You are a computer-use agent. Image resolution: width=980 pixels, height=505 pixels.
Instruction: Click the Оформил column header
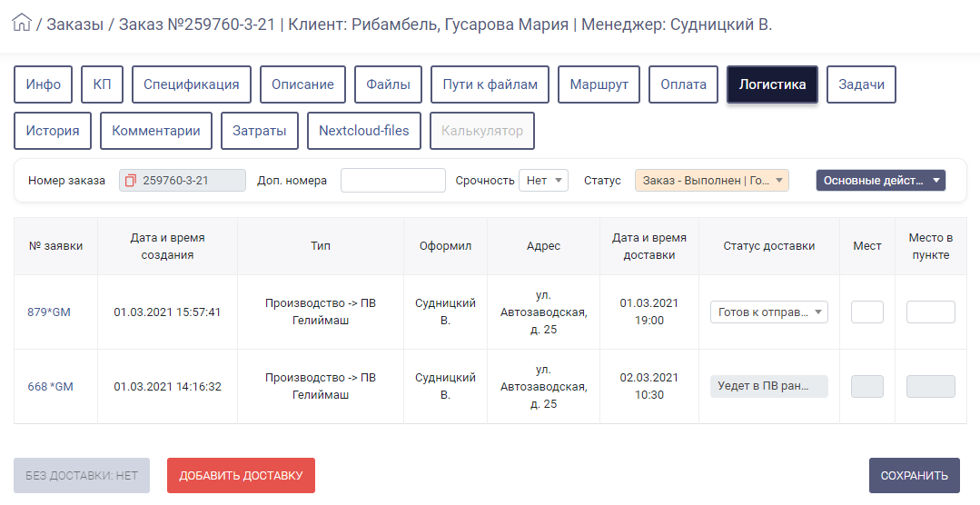[x=446, y=246]
